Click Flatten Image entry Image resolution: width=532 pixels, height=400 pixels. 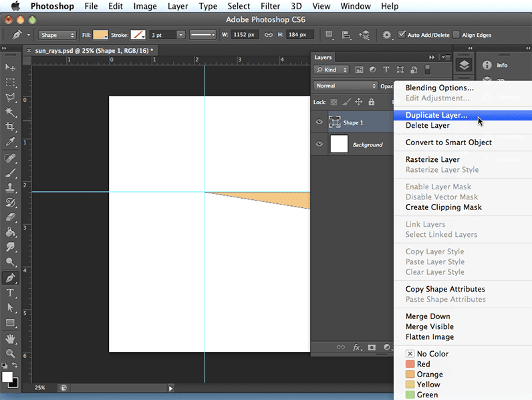(x=430, y=337)
